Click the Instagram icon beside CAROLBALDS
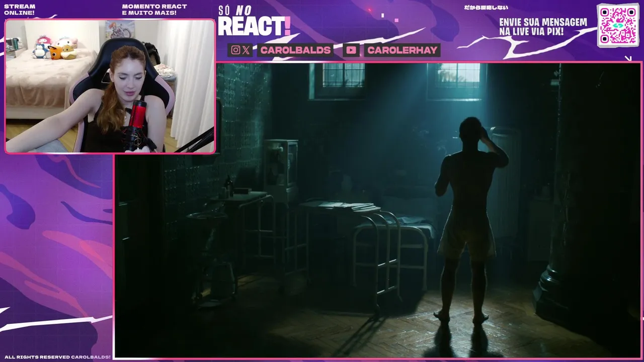The image size is (644, 362). click(235, 50)
